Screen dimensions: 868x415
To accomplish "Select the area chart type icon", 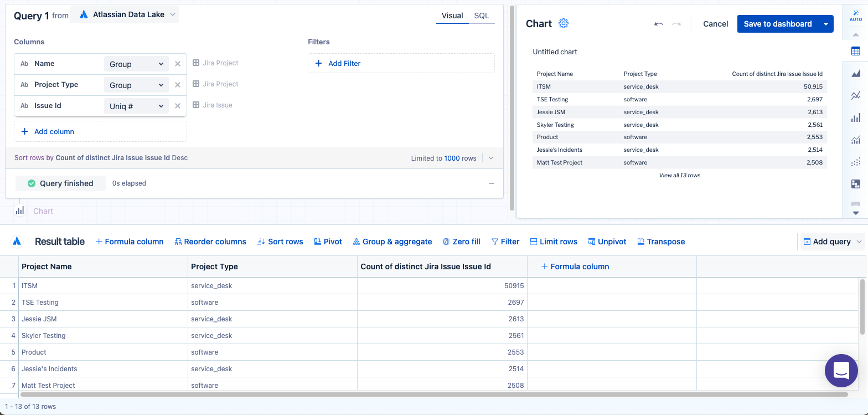I will (x=855, y=73).
